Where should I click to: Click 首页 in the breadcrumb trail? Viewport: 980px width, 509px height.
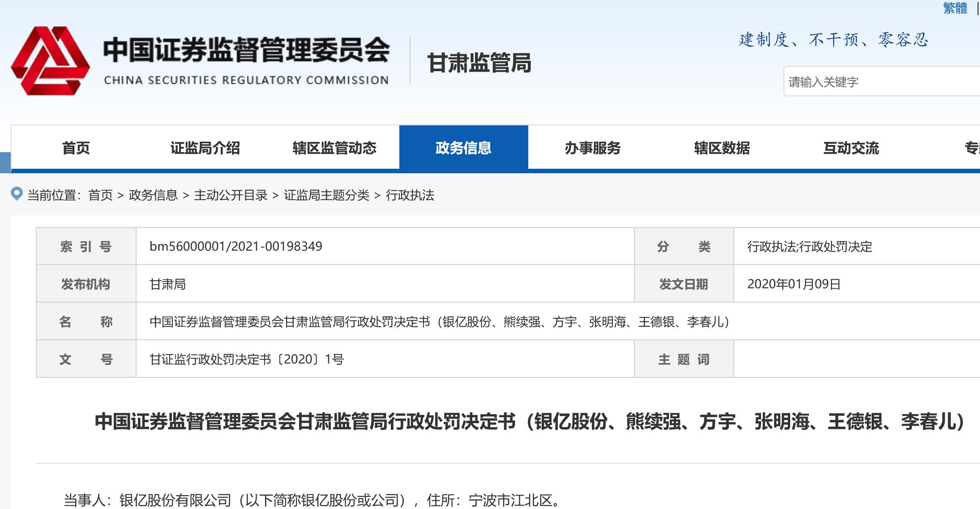point(100,195)
